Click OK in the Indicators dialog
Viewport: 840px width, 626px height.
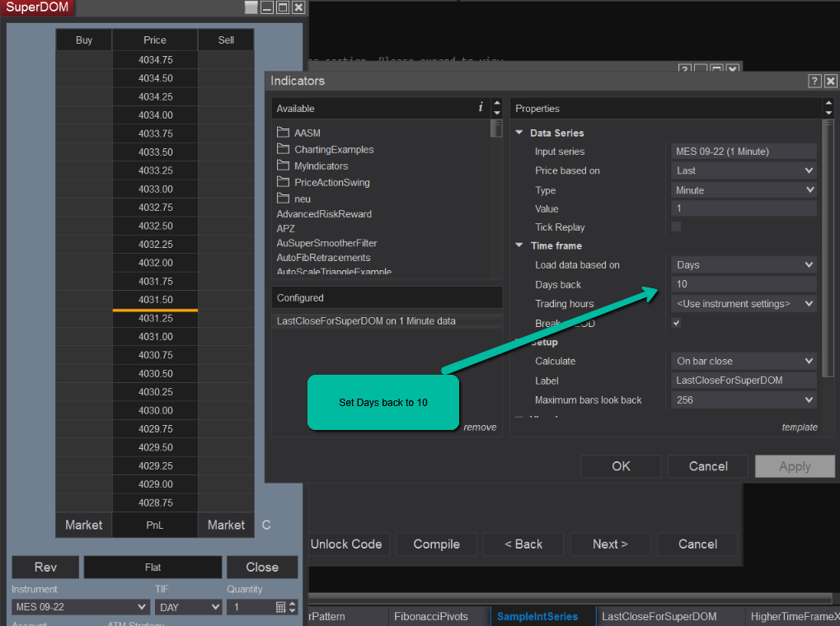point(621,466)
